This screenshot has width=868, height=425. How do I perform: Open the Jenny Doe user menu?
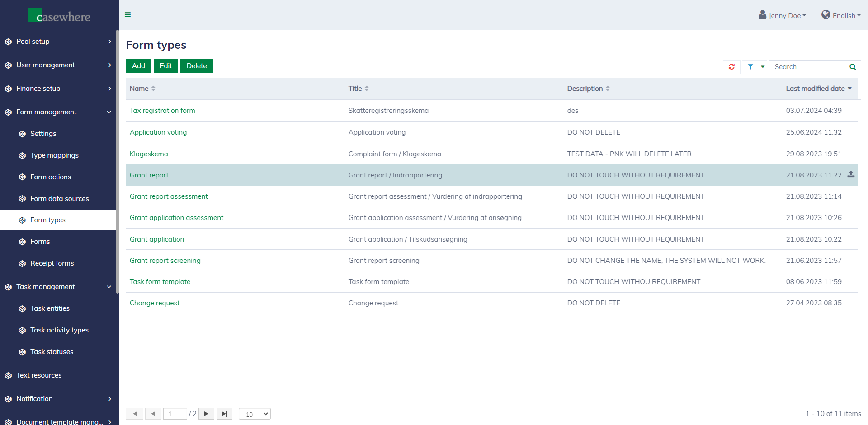(783, 15)
